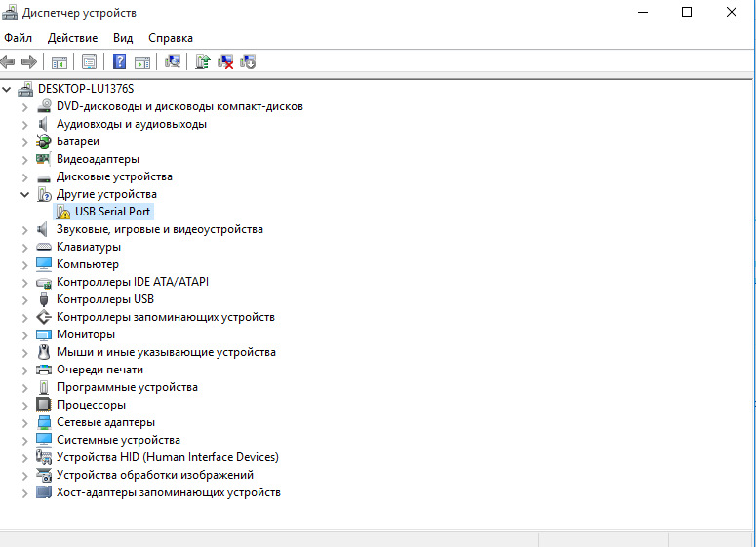
Task: Click the Disable device down-arrow icon
Action: coord(248,61)
